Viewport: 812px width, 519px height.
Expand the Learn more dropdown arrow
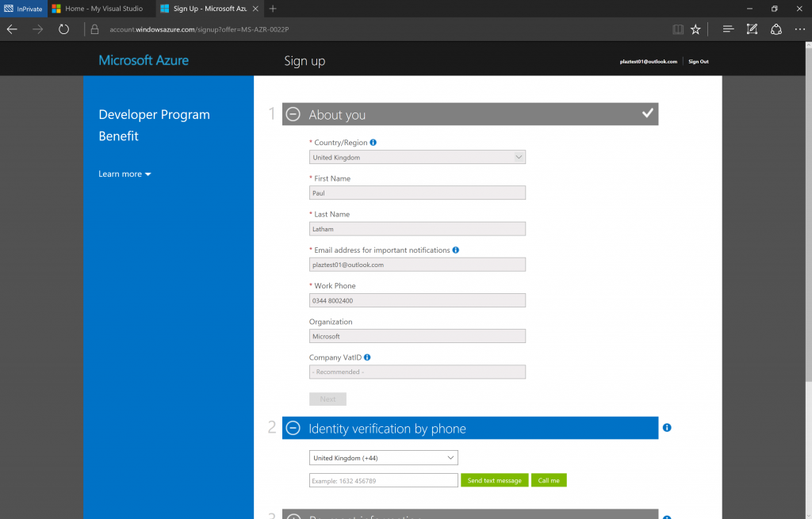[x=148, y=174]
